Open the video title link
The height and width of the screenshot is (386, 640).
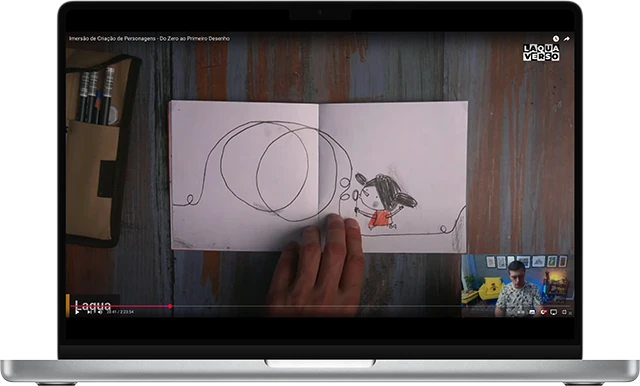pyautogui.click(x=149, y=38)
